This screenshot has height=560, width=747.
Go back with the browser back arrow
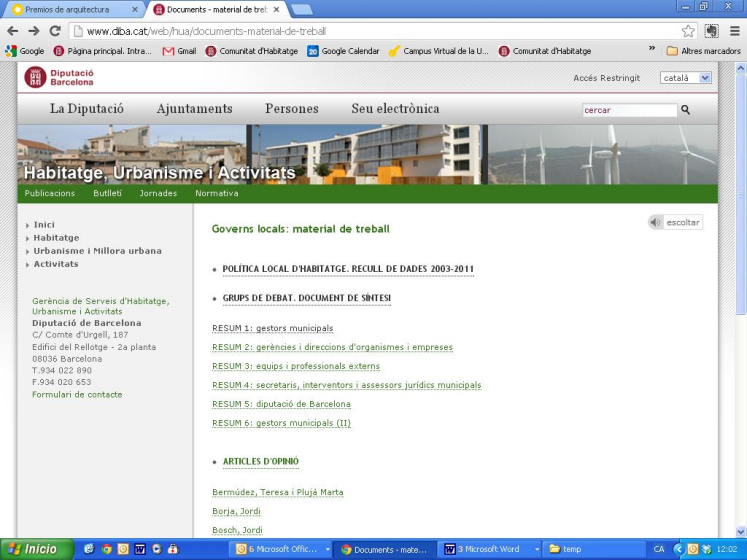13,31
